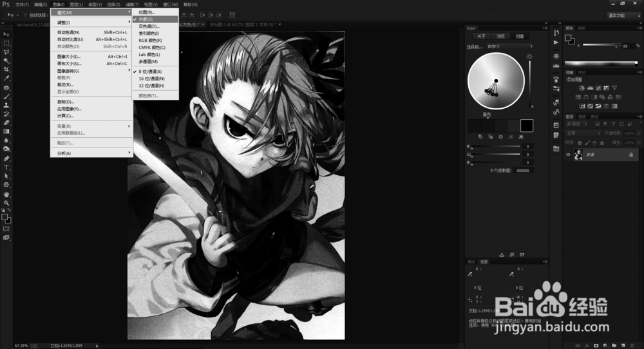The height and width of the screenshot is (349, 644).
Task: Expand the 分析(A) submenu
Action: pos(91,153)
